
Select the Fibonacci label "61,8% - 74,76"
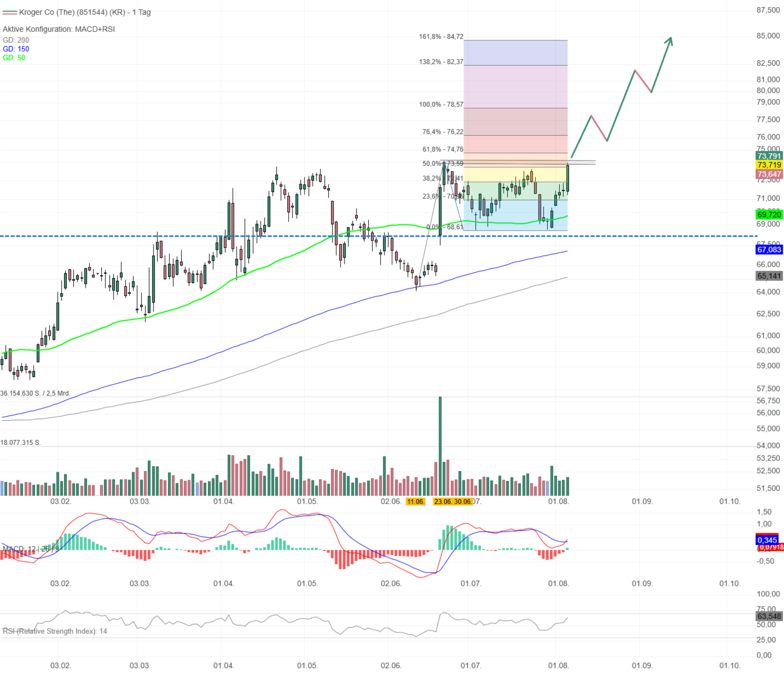443,149
